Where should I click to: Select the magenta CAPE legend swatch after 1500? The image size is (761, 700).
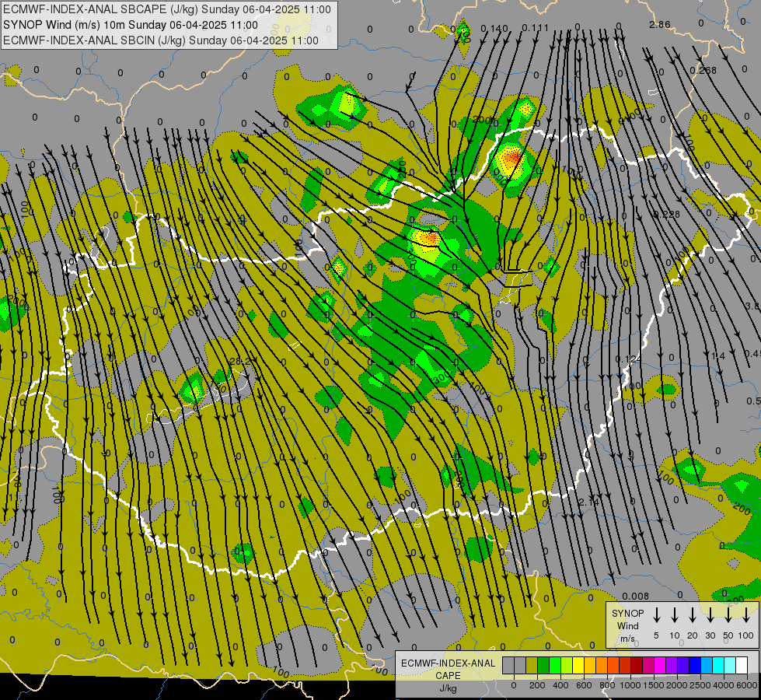point(660,665)
